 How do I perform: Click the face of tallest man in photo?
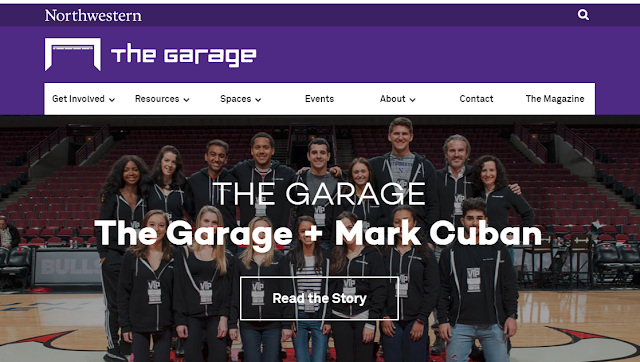pyautogui.click(x=401, y=136)
